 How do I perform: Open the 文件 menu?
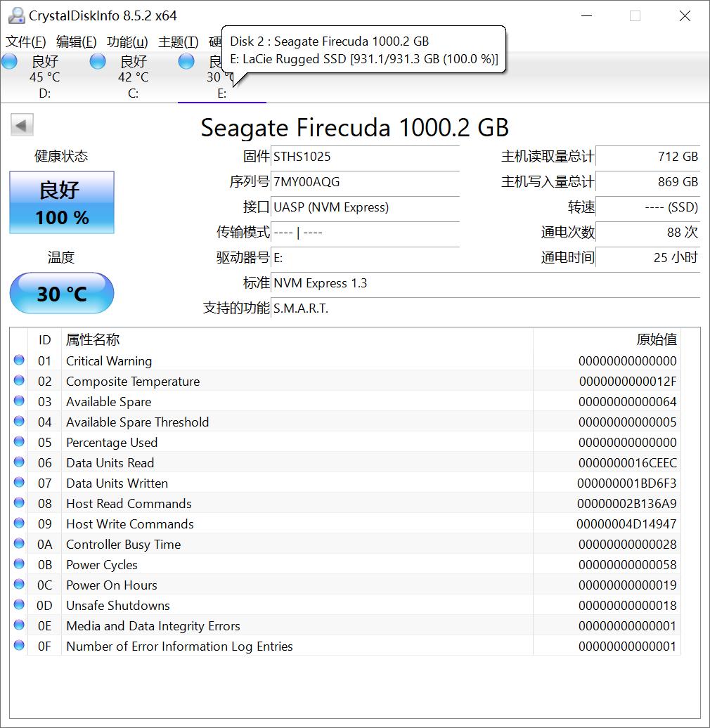tap(25, 41)
